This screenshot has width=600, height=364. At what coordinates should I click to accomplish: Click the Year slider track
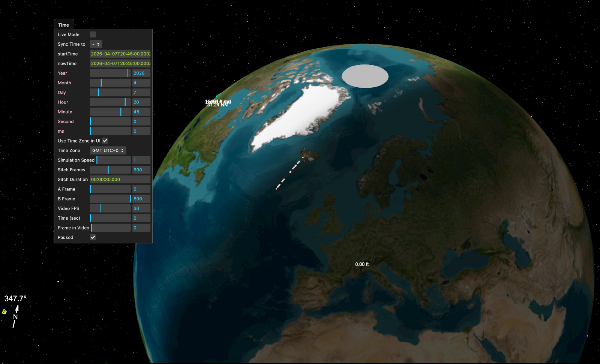pos(110,73)
